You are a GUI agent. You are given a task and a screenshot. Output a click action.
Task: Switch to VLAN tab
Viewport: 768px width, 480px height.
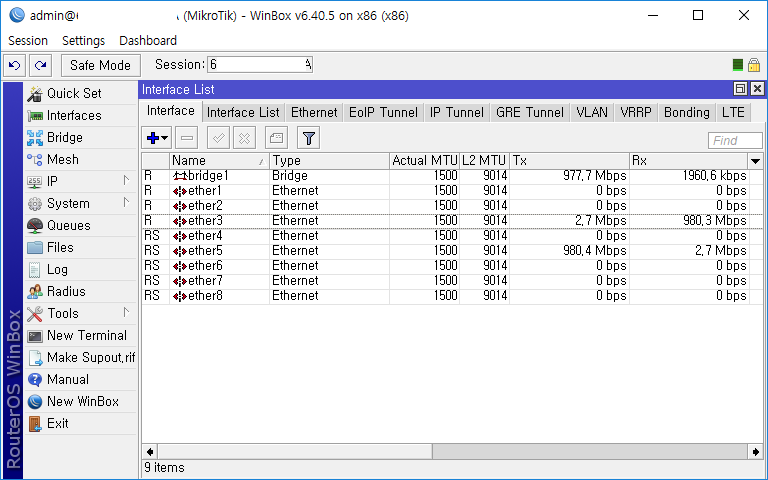(592, 113)
